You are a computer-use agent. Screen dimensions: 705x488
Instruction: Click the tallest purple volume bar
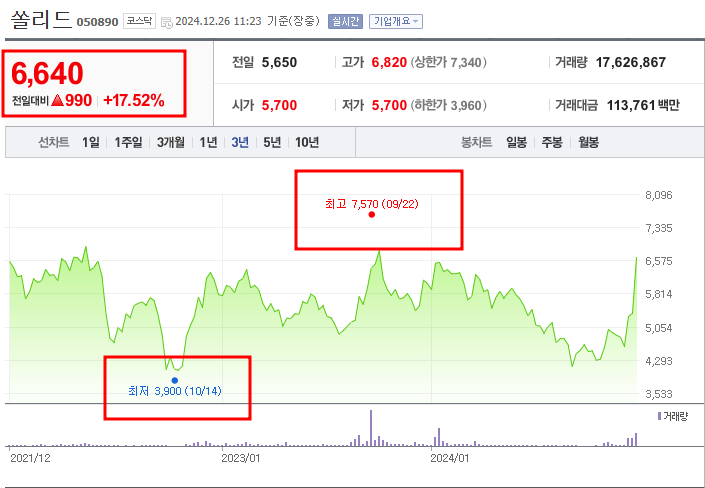(371, 428)
